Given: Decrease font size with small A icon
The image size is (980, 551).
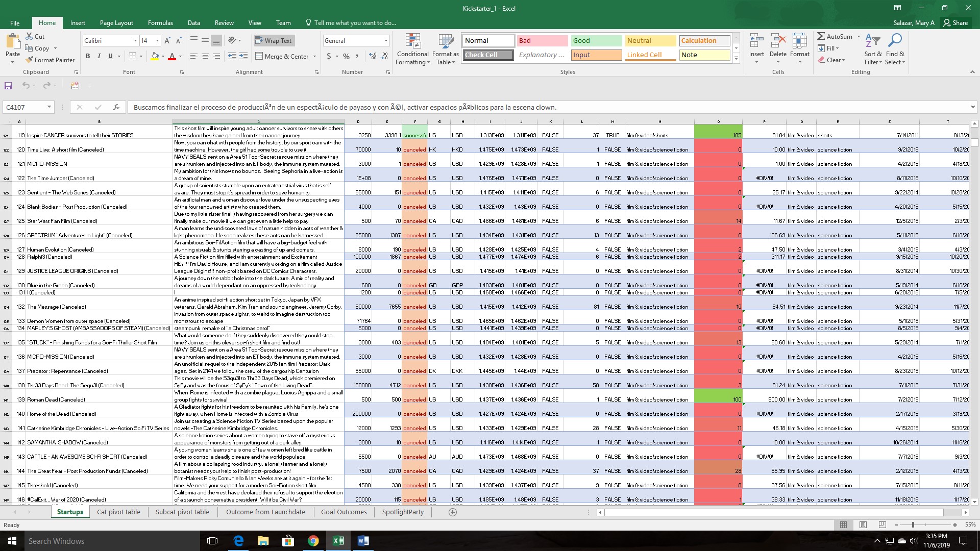Looking at the screenshot, I should [x=179, y=41].
